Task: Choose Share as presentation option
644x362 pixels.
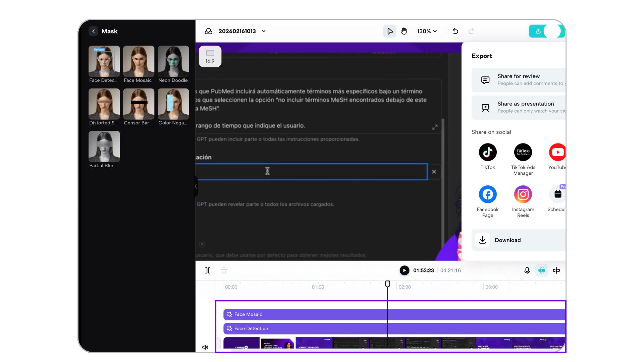Action: [x=518, y=107]
